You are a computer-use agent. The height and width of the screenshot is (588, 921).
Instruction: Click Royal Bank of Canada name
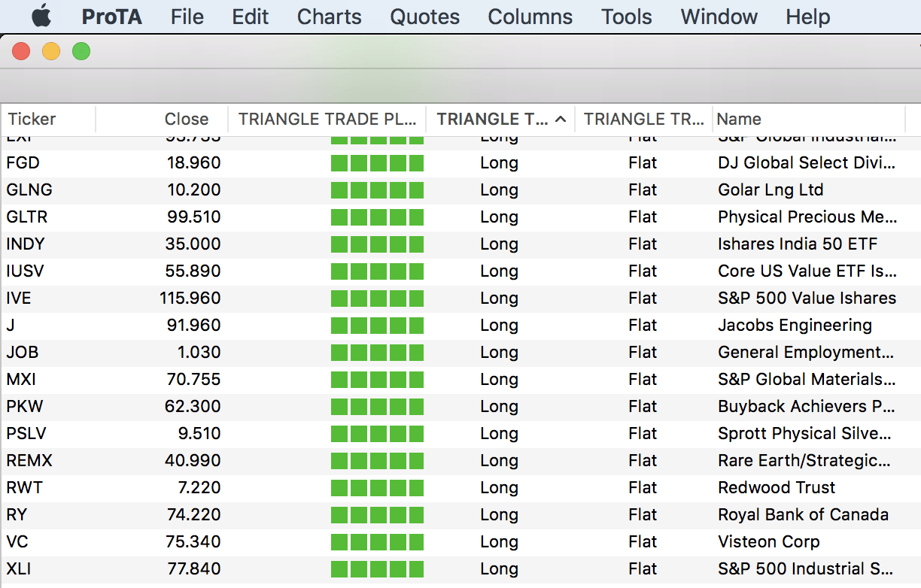click(804, 514)
